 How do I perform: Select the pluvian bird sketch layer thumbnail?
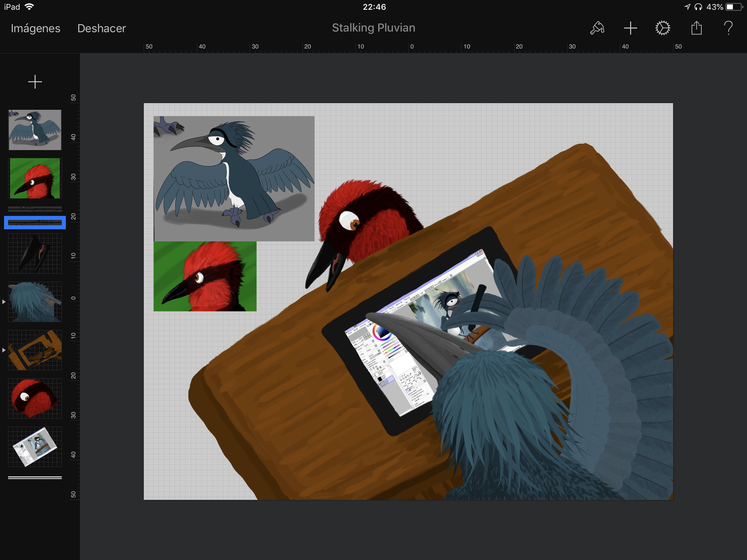point(35,130)
